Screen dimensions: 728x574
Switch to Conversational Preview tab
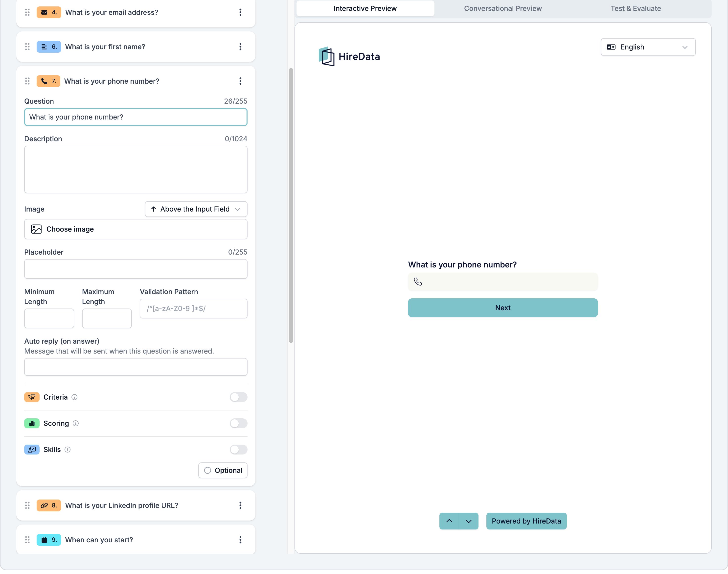503,8
